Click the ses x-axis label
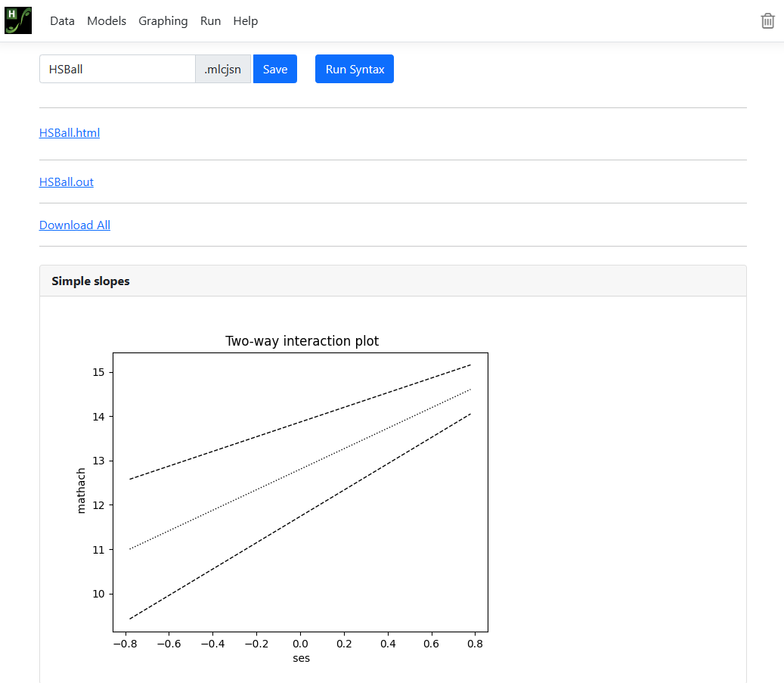 (x=301, y=658)
